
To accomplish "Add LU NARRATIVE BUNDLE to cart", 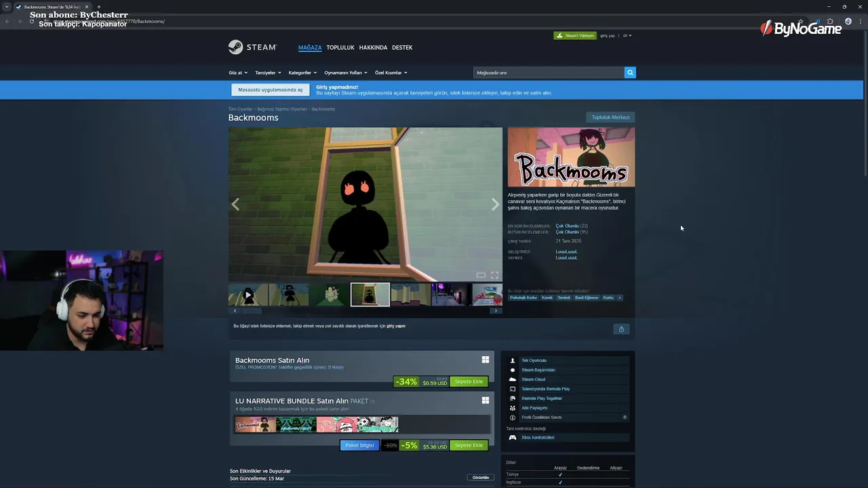I will pyautogui.click(x=469, y=445).
